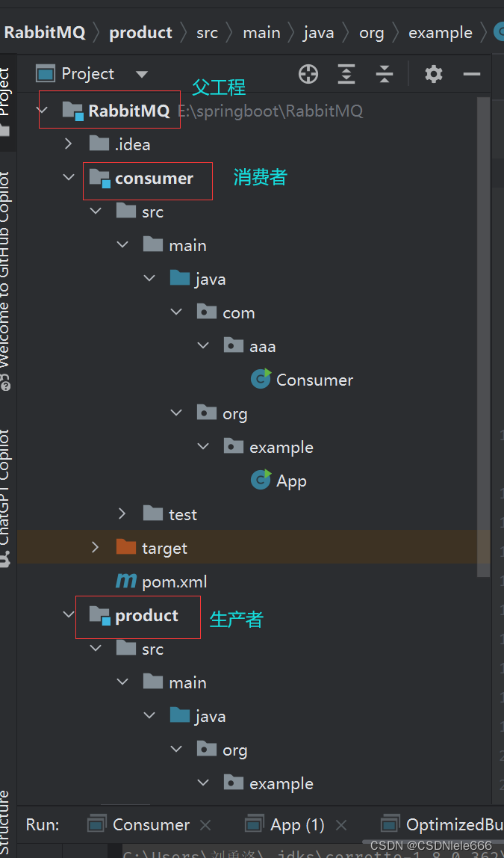504x858 pixels.
Task: Collapse the product module node
Action: click(x=69, y=614)
